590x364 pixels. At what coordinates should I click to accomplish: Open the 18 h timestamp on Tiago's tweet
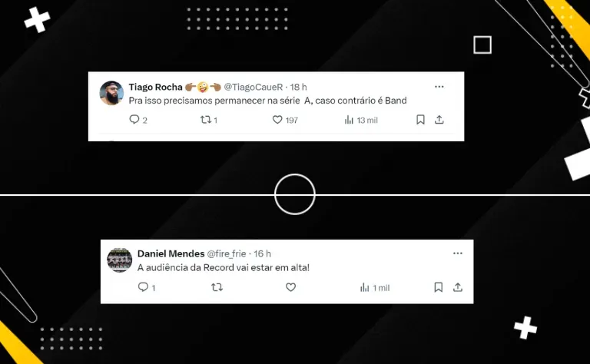[298, 88]
